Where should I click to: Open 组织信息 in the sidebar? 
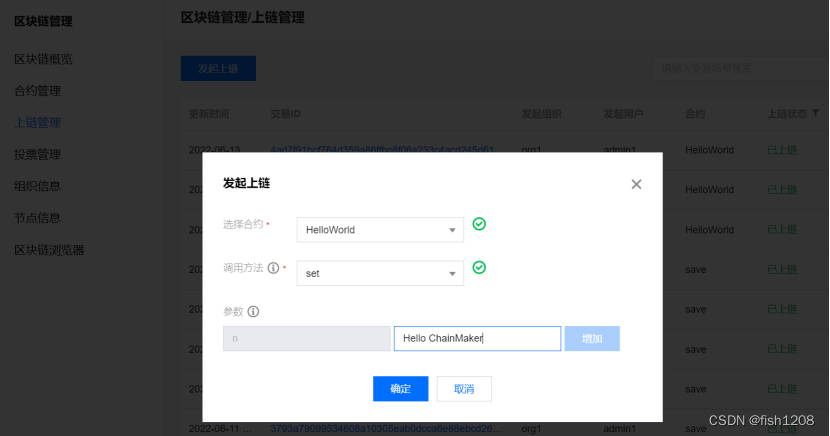click(x=37, y=186)
